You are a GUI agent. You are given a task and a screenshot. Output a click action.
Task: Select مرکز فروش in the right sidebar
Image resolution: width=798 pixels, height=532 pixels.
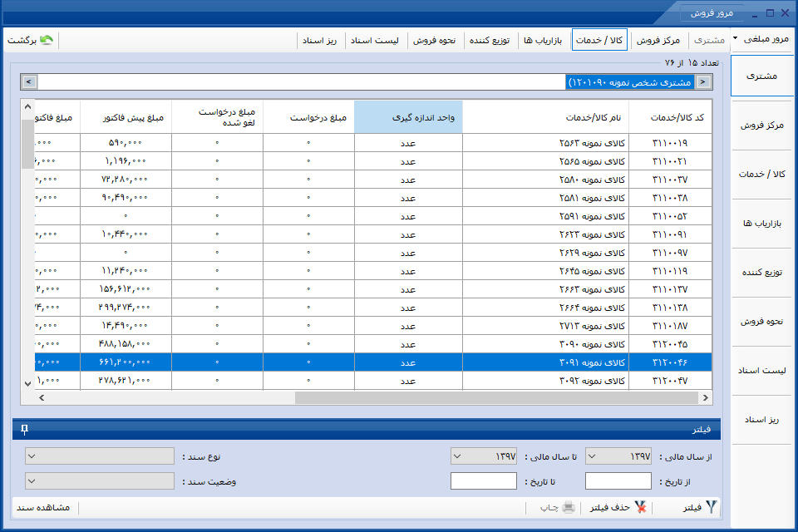[762, 126]
